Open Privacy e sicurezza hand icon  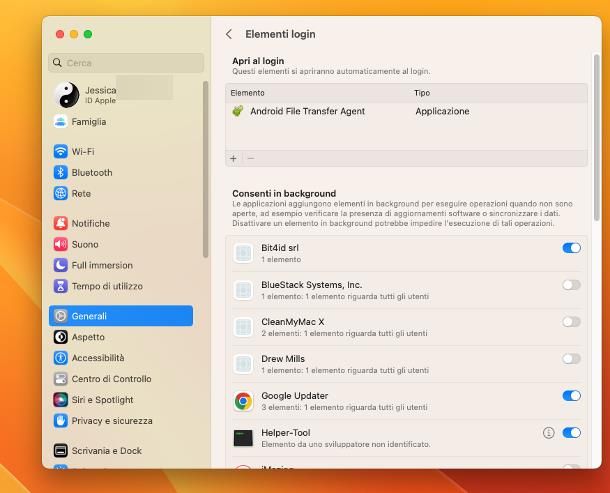click(x=60, y=421)
